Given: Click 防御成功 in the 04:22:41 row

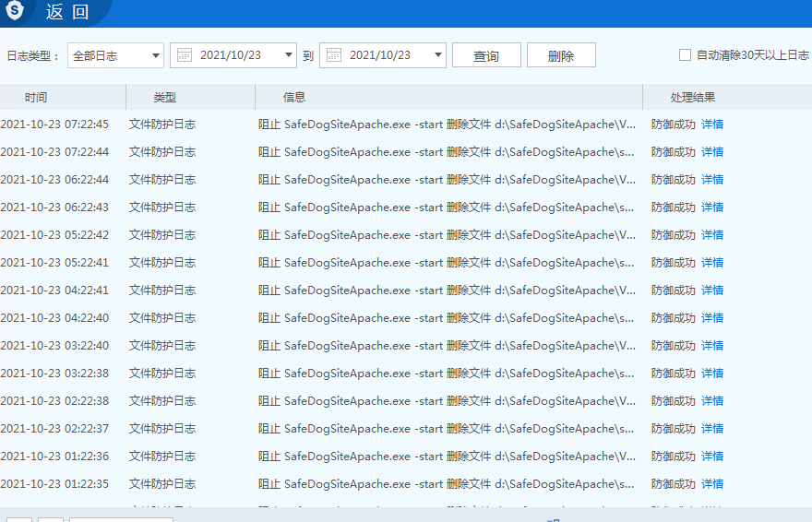Looking at the screenshot, I should click(674, 291).
